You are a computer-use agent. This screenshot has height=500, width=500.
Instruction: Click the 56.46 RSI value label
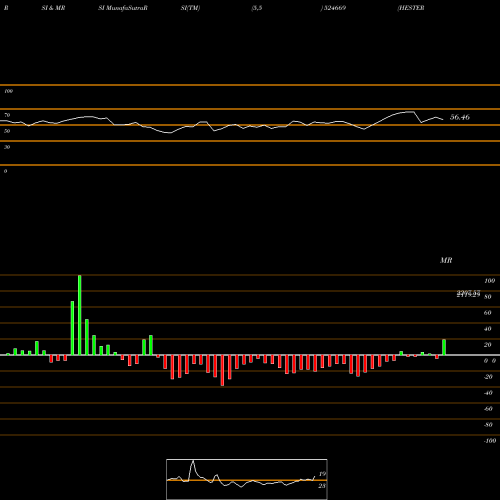460,117
